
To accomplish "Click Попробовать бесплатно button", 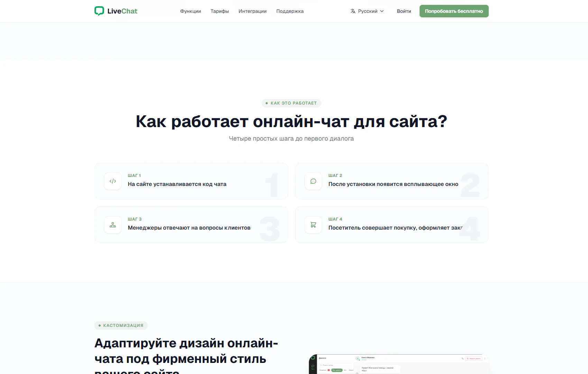I will pos(454,11).
